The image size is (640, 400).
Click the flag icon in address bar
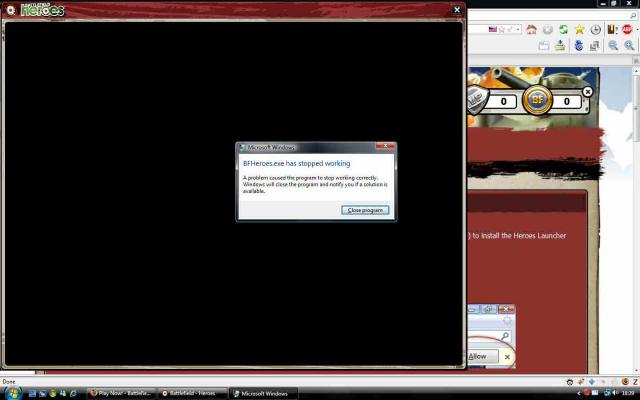(493, 29)
